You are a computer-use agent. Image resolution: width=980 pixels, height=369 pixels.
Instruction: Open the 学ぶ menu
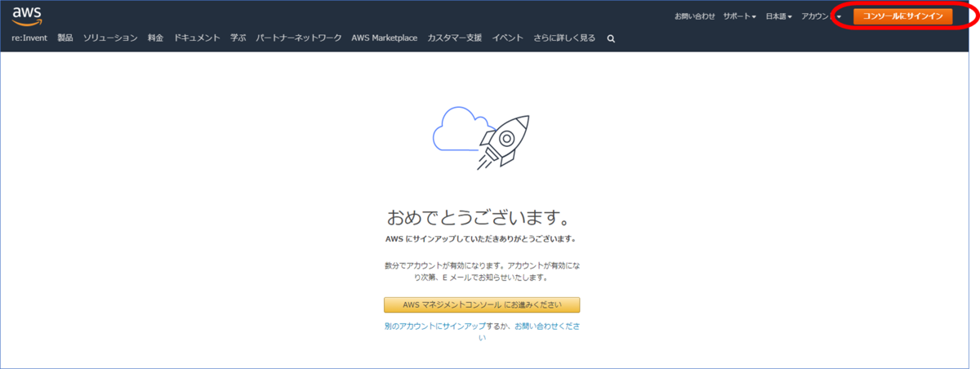tap(238, 38)
